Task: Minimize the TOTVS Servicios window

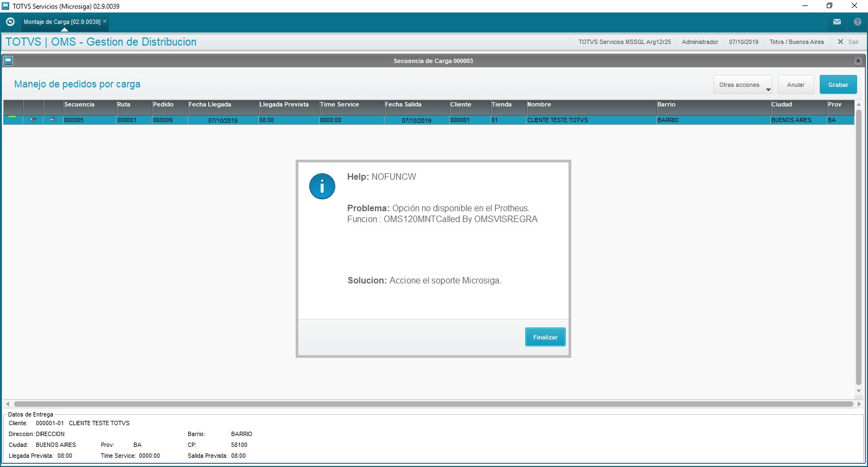Action: [x=805, y=6]
